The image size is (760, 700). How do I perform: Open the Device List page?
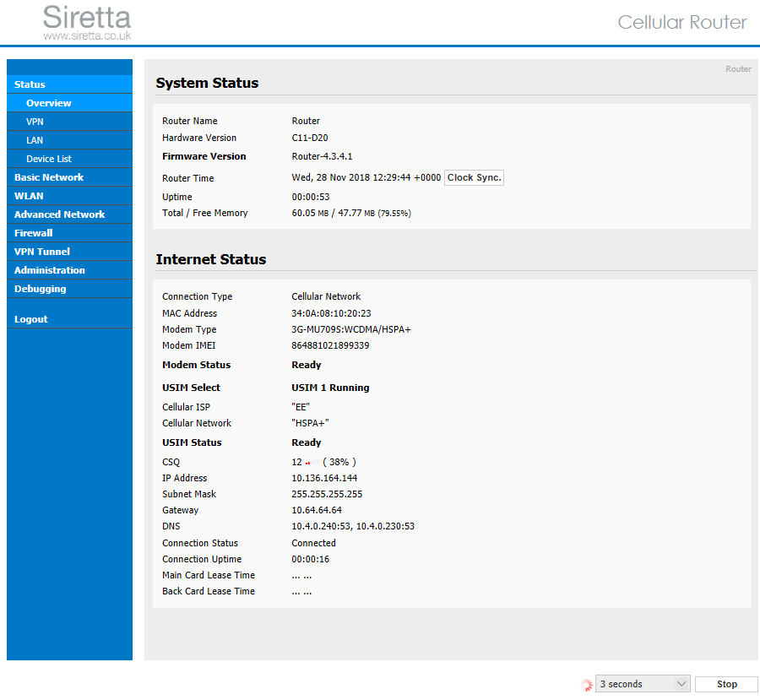click(69, 159)
